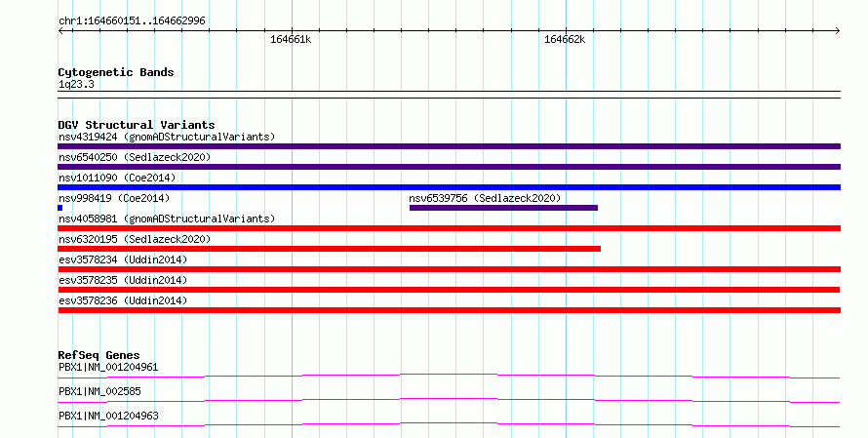Open the esv3578235 (Uddin2014) label
868x438 pixels.
tap(123, 280)
